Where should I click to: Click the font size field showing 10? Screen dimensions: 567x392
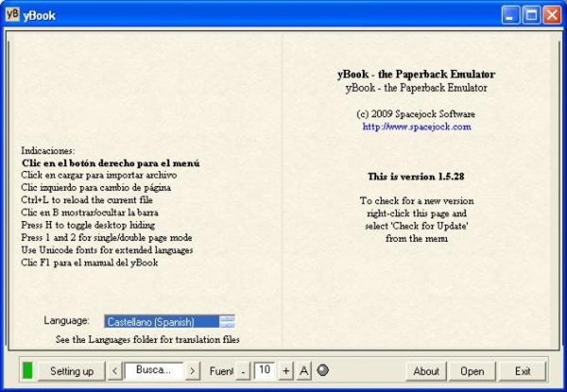coord(264,370)
